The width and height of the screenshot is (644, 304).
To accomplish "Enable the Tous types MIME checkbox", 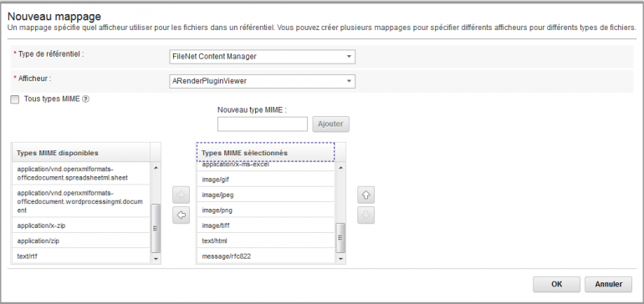I will point(15,99).
